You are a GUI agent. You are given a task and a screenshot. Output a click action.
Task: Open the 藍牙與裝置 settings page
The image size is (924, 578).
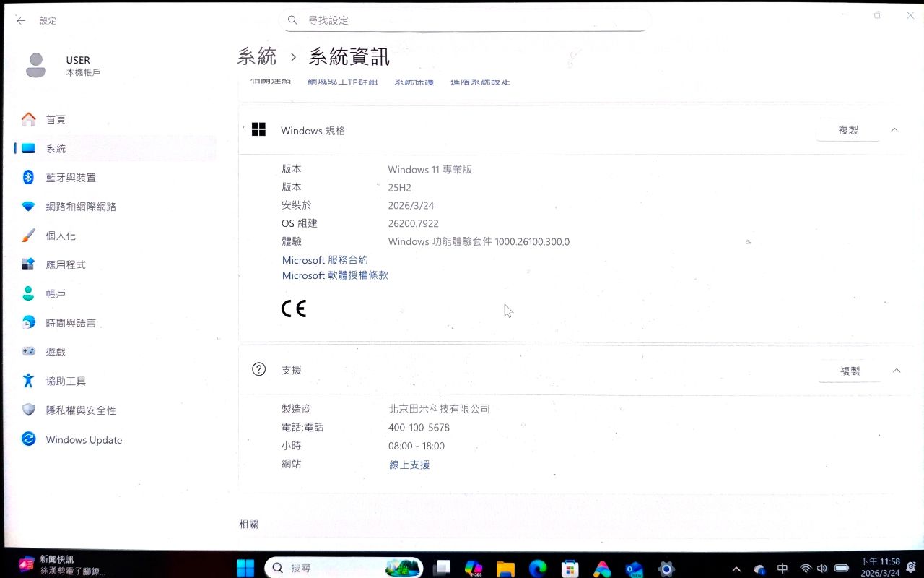click(70, 178)
